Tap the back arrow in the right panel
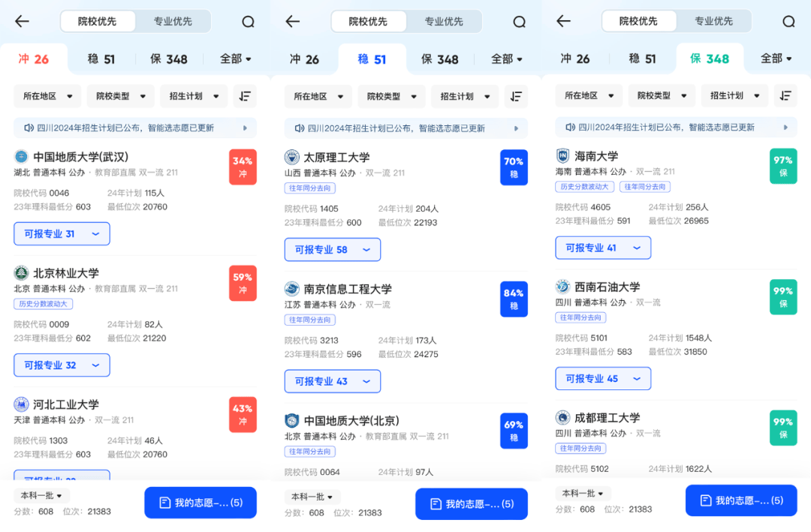The width and height of the screenshot is (811, 532). point(563,21)
